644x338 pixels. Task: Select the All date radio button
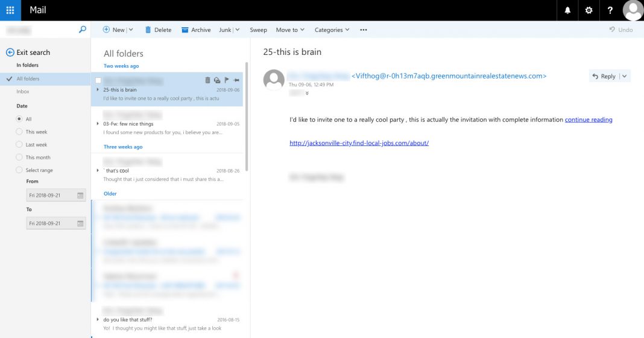tap(19, 119)
